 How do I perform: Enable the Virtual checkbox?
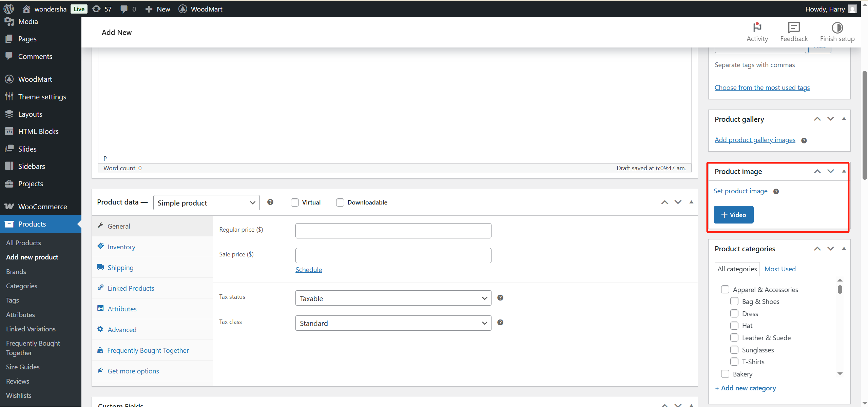tap(295, 202)
